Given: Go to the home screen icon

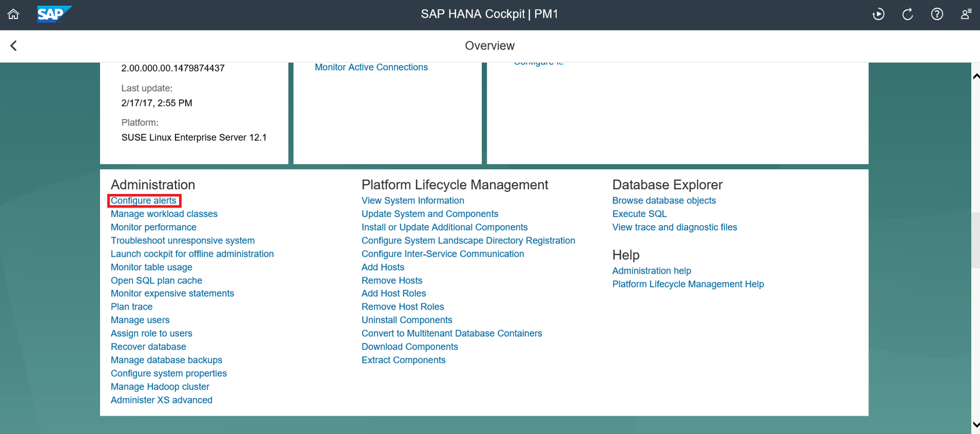Looking at the screenshot, I should click(13, 14).
